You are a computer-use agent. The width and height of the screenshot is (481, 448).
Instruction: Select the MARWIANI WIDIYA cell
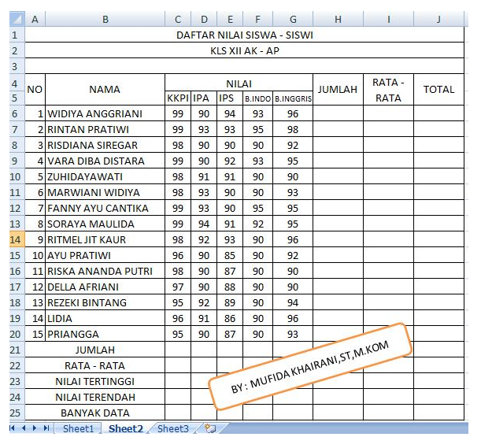[x=105, y=192]
